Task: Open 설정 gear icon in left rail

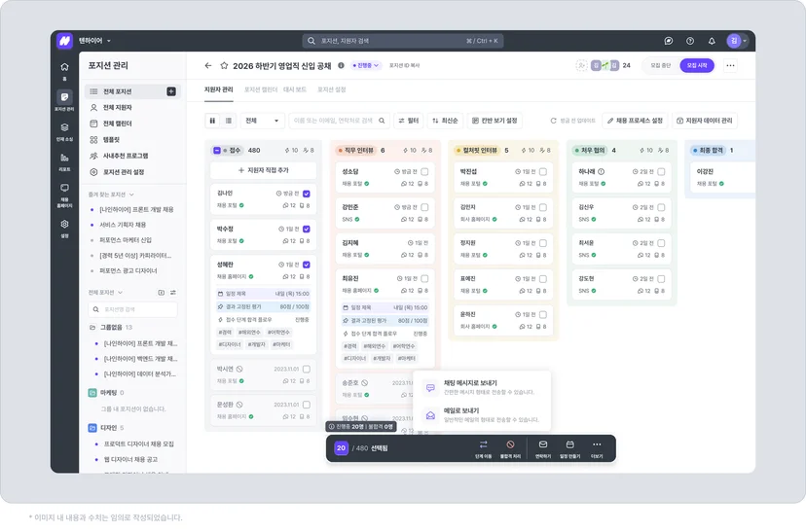Action: tap(64, 224)
